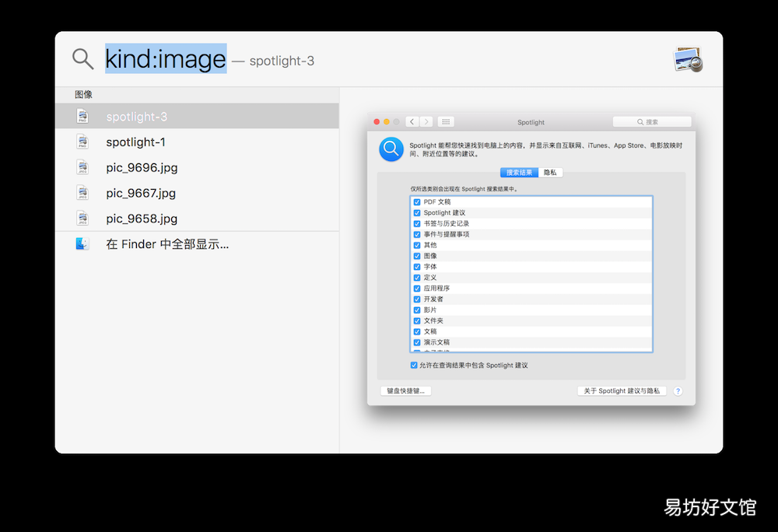Click the JPEG icon beside pic_9667.jpg

pos(82,193)
